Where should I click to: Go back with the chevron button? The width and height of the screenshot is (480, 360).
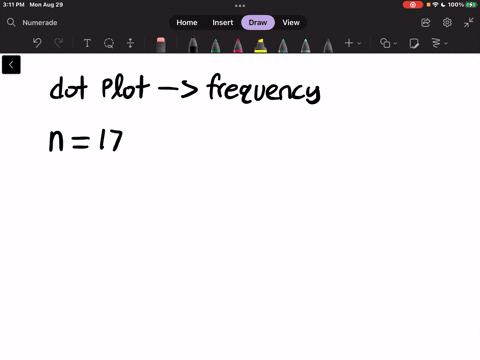point(11,65)
